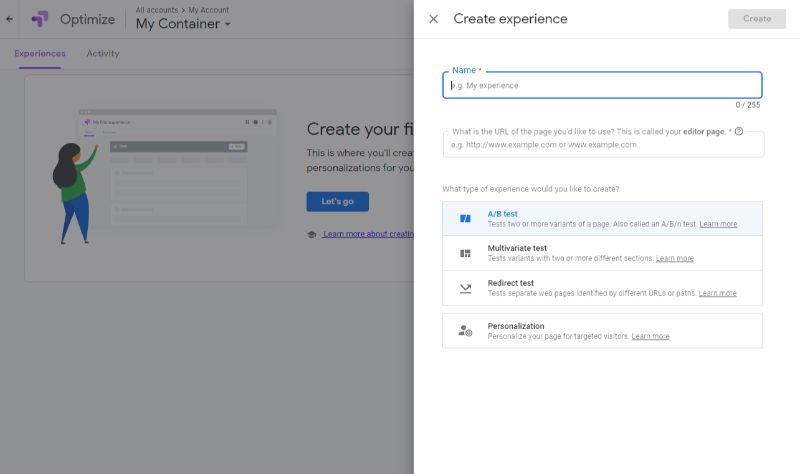Viewport: 800px width, 474px height.
Task: Click the Multivariate test icon
Action: [465, 253]
